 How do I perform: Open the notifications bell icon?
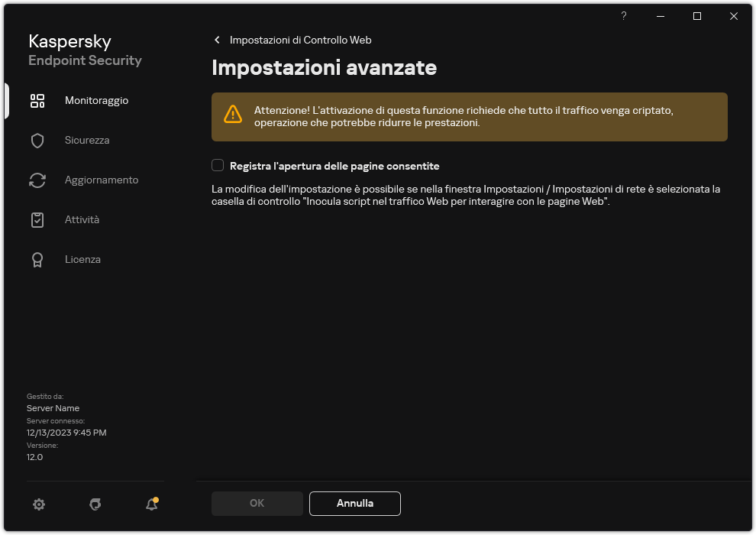(150, 505)
